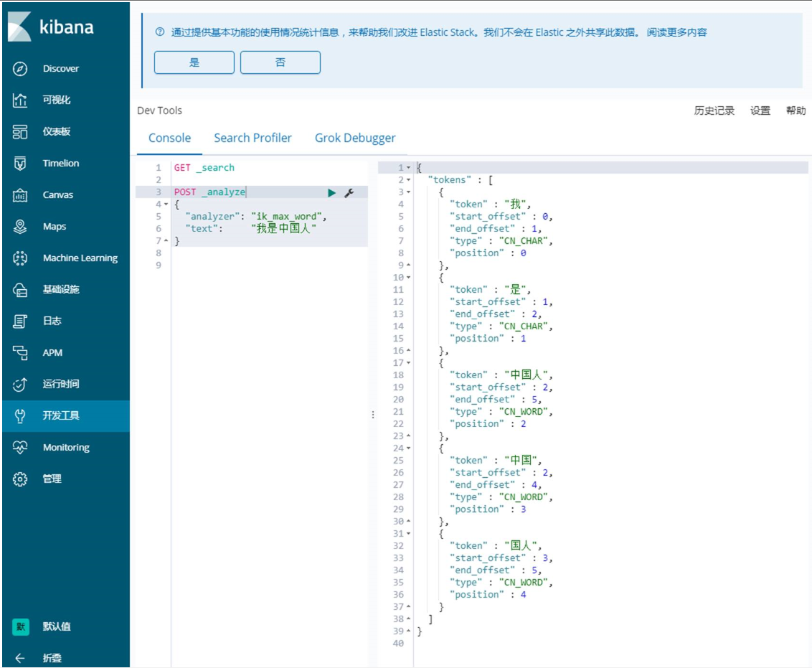The width and height of the screenshot is (812, 668).
Task: Click 是 to accept usage statistics
Action: [x=194, y=62]
